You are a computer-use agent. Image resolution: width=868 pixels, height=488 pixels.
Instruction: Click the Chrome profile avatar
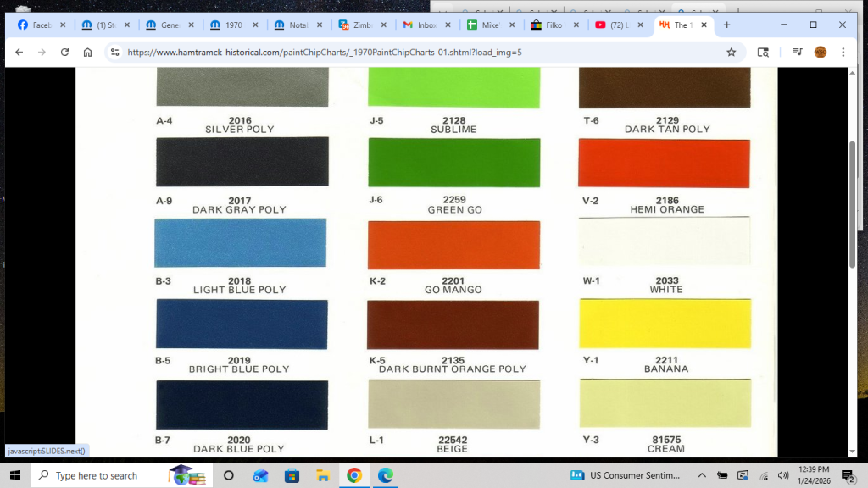tap(820, 52)
